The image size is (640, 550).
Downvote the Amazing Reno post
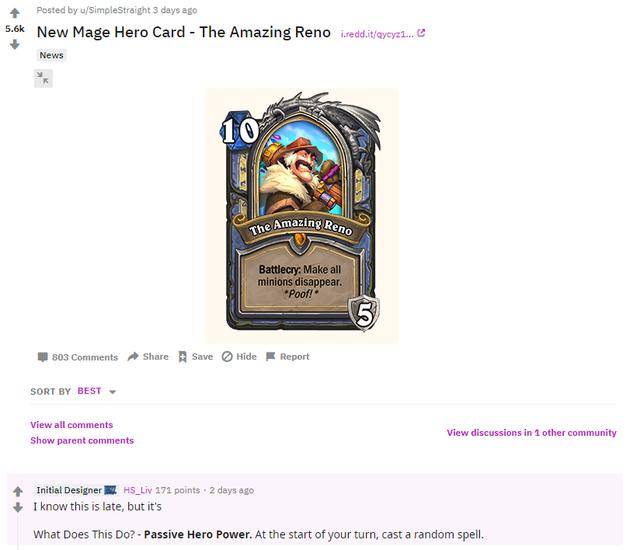tap(15, 44)
